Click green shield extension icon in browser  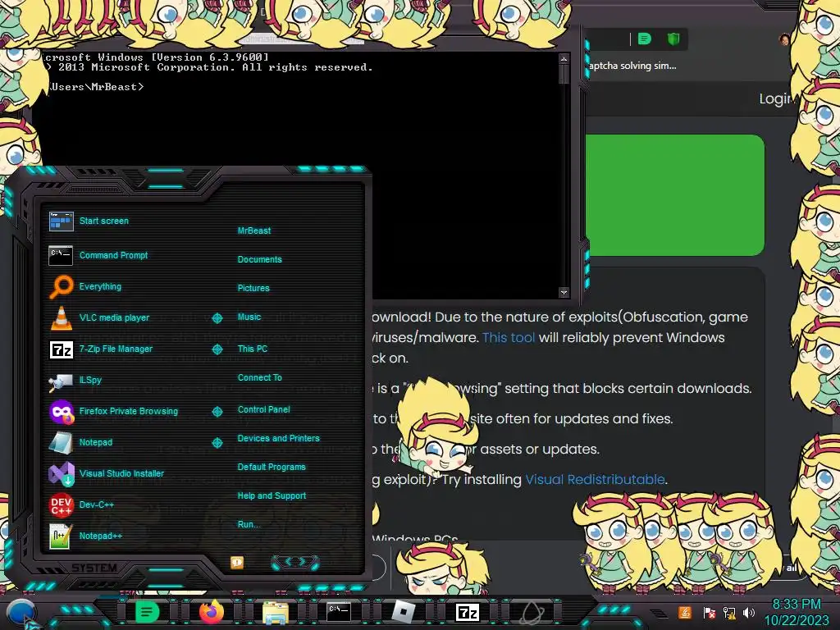673,39
